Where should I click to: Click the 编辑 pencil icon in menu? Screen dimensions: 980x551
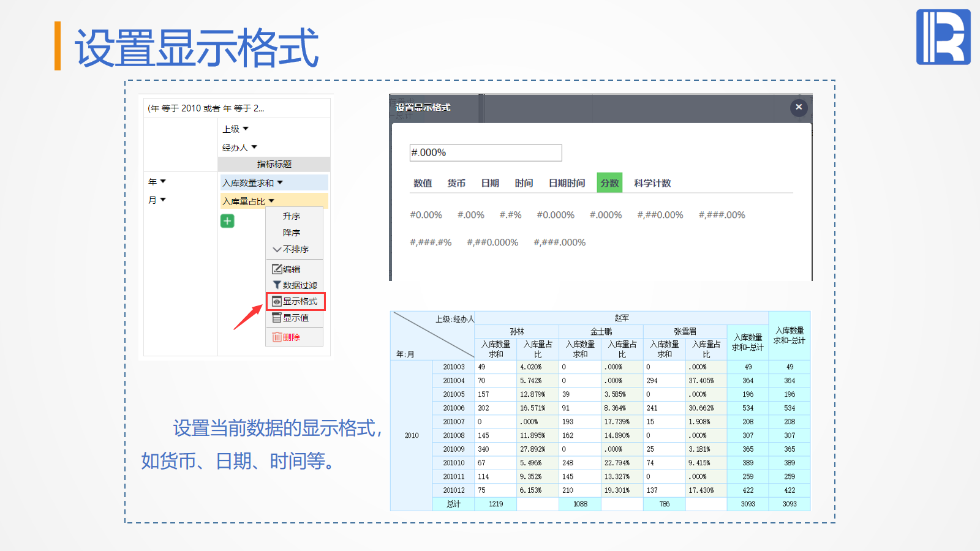[277, 269]
